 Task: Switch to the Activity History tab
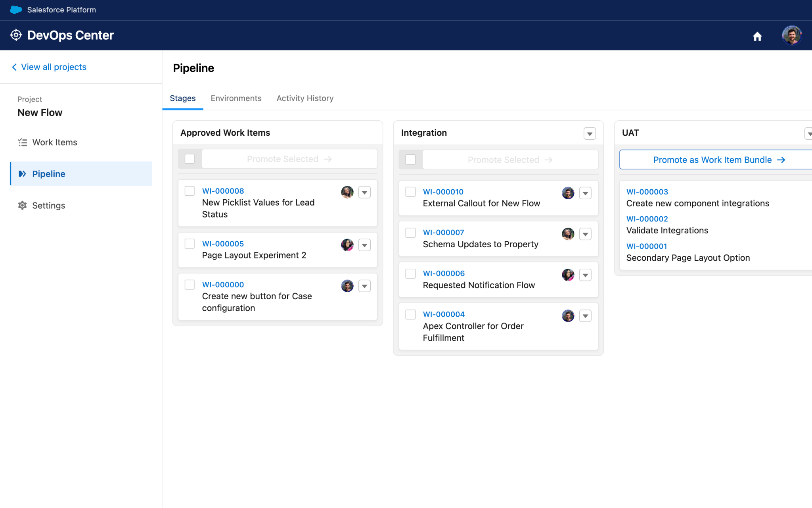click(x=305, y=98)
